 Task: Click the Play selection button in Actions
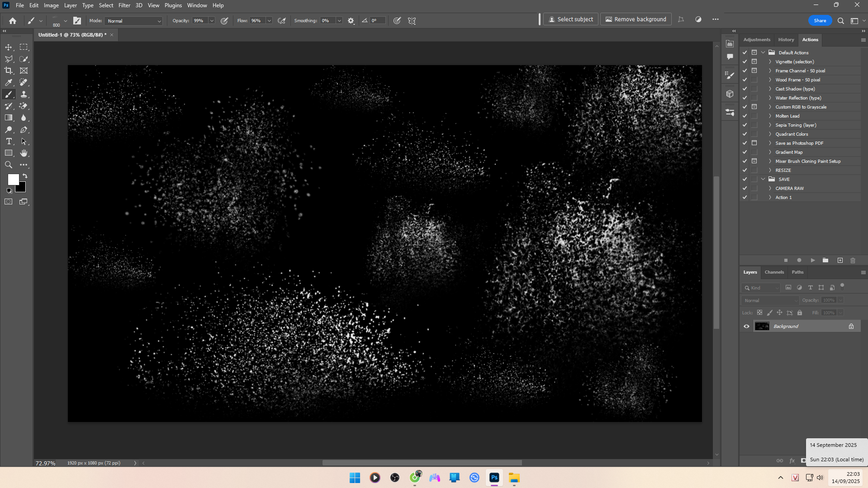pos(813,261)
